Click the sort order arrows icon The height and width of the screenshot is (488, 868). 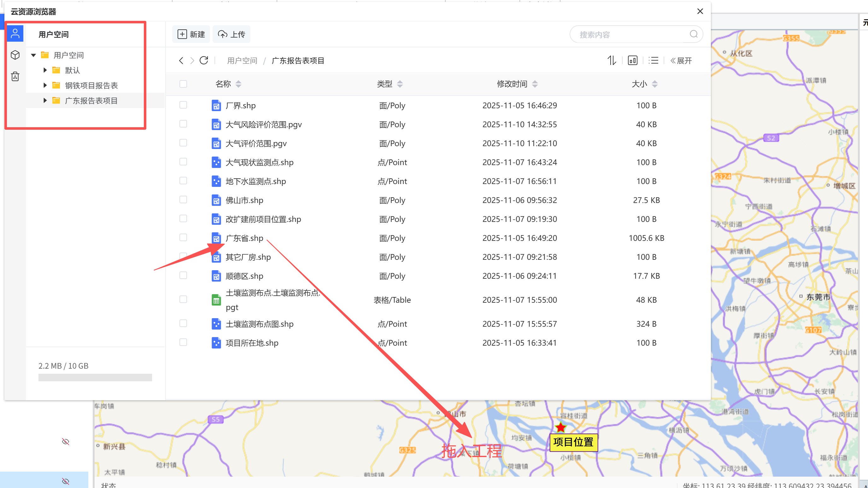[612, 61]
